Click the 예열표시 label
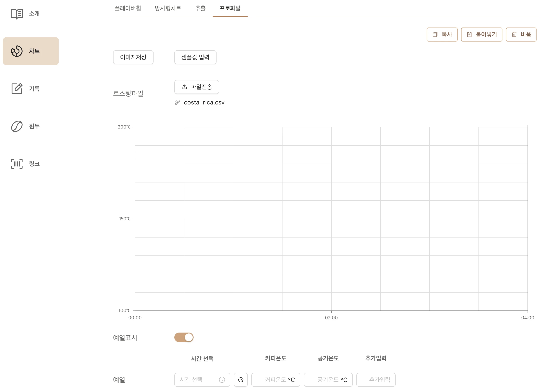 [x=125, y=338]
